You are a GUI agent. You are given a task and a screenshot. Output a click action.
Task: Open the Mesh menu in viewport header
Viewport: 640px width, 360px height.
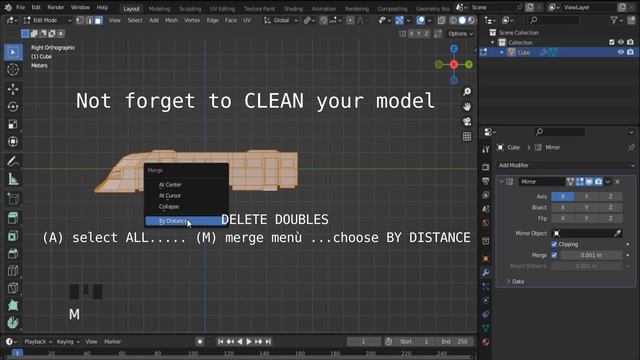[171, 20]
